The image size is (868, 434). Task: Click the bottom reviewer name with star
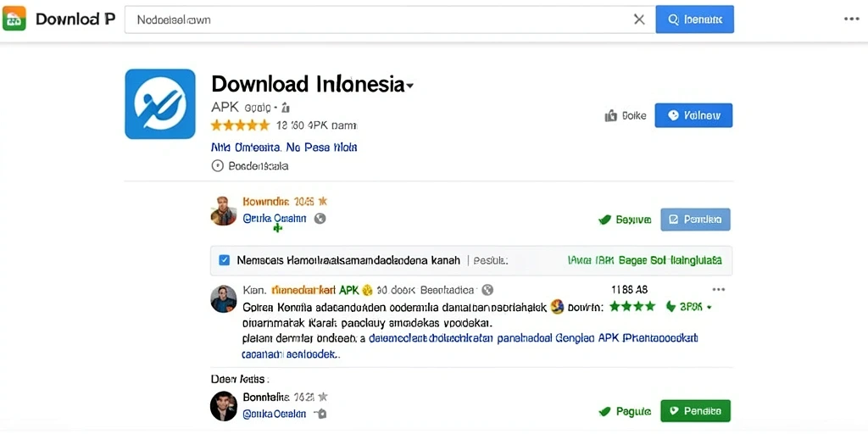[x=285, y=397]
